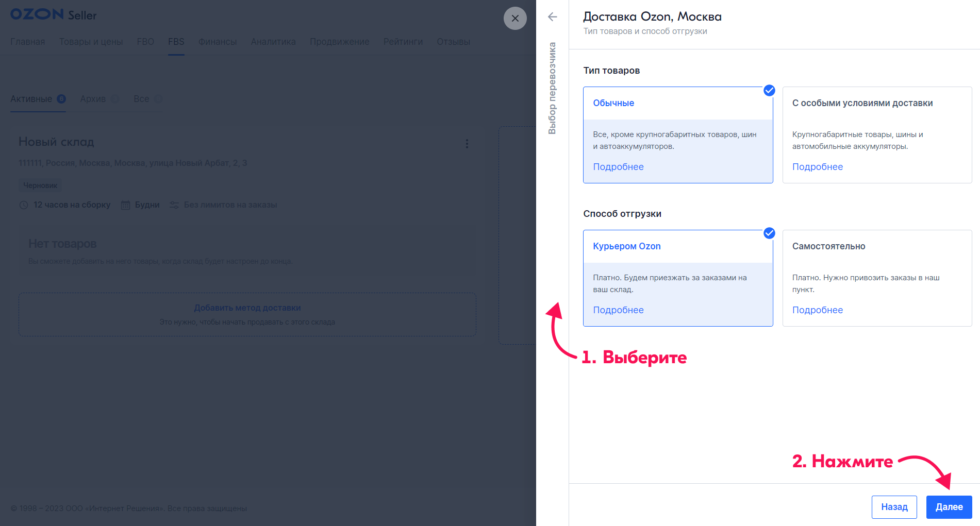Switch to the Архив tab
The width and height of the screenshot is (980, 526).
tap(93, 99)
